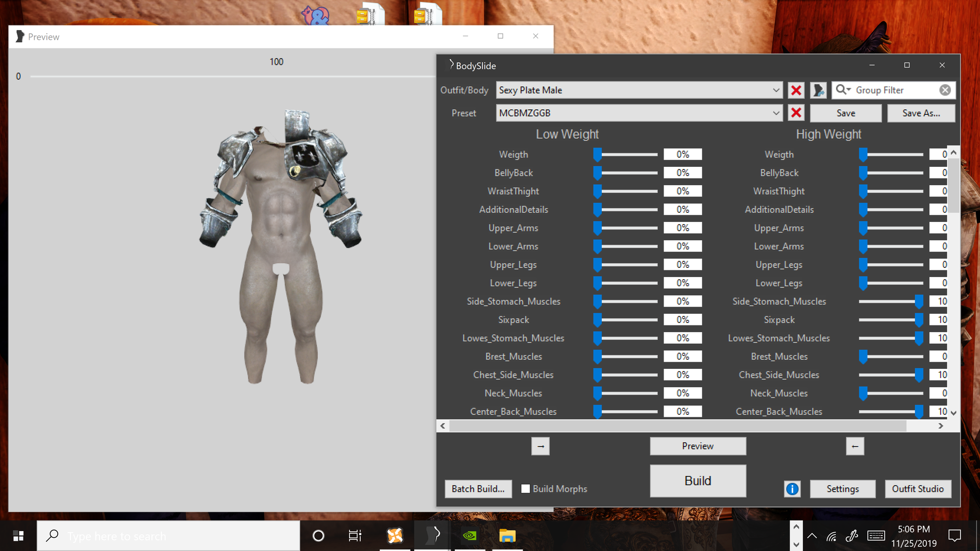
Task: Clear the Group Filter field
Action: click(x=945, y=90)
